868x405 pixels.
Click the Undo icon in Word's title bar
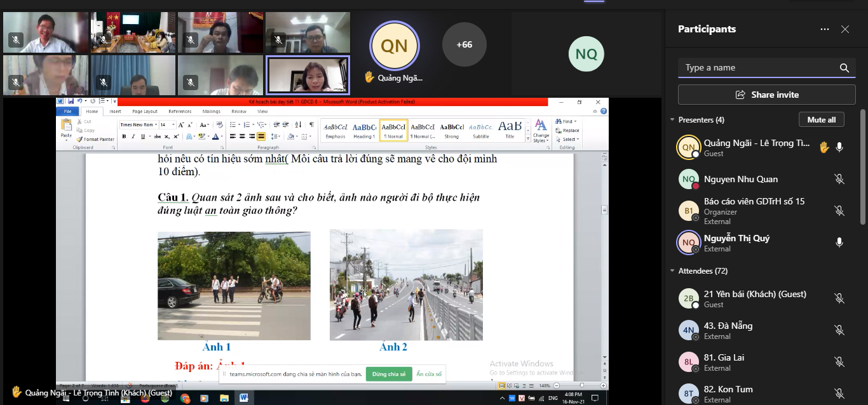(x=79, y=101)
